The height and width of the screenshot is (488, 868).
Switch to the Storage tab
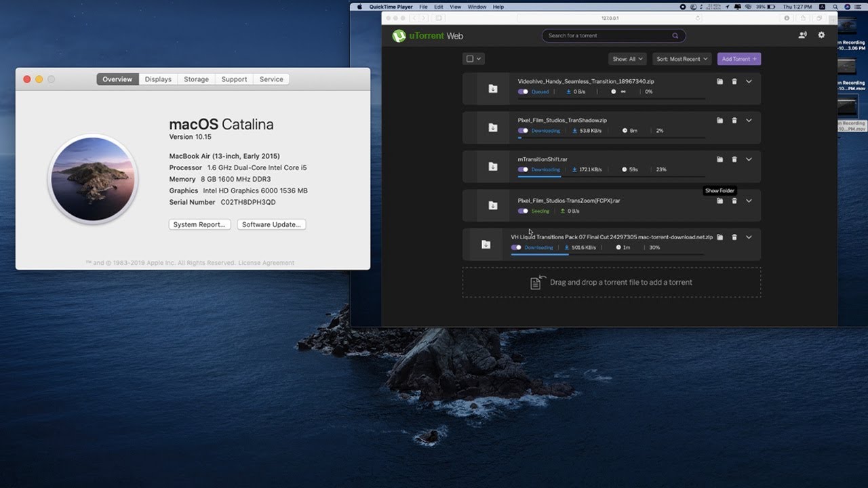pos(197,79)
